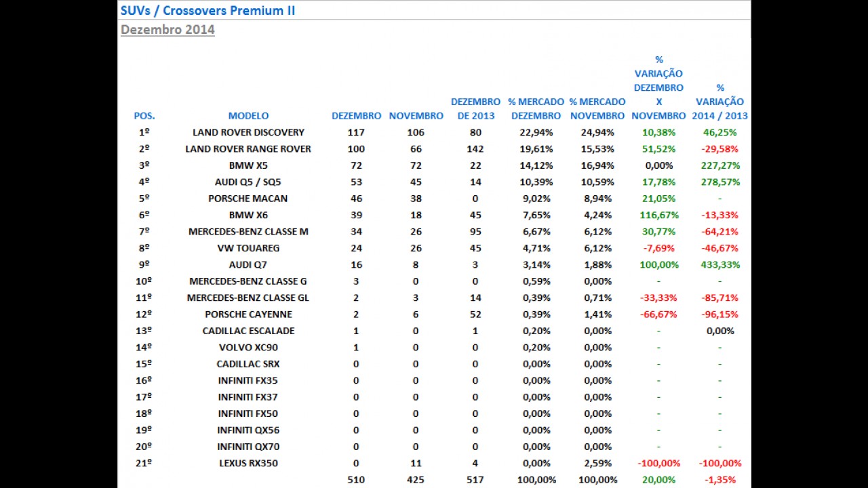Select the 'MERCEDES-BENZ CLASSE G' model cell
868x488 pixels.
(248, 281)
